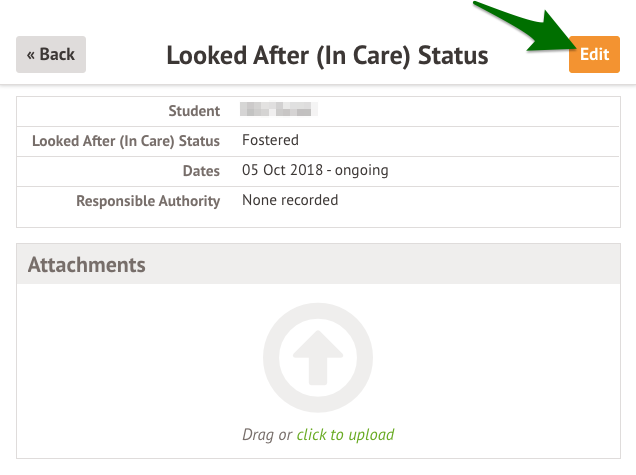Click the 'Looked After (In Care) Status' page title
This screenshot has width=636, height=475.
click(x=327, y=55)
